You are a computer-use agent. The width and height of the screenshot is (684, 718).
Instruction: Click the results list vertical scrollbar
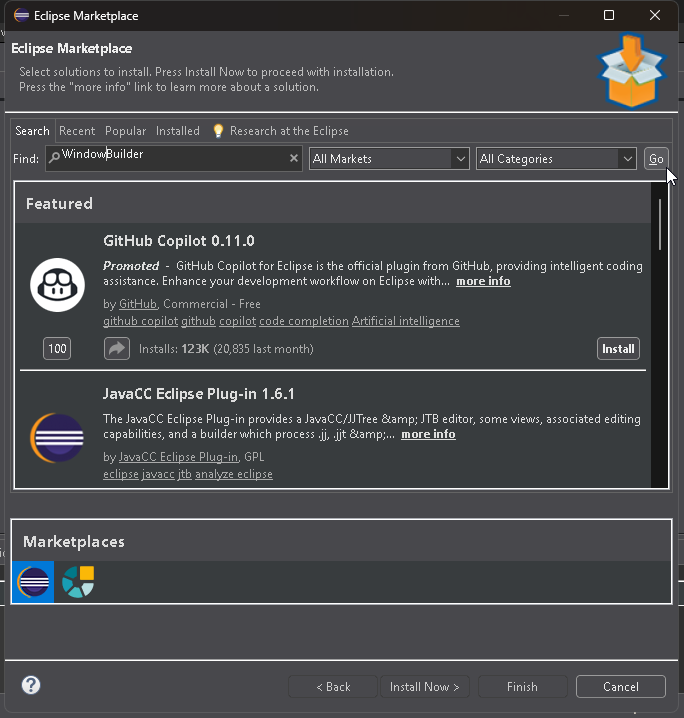click(660, 224)
